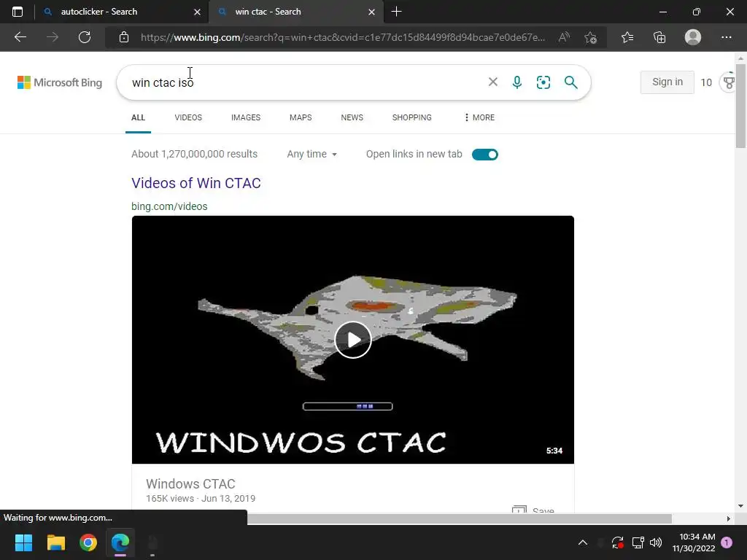Open Videos of Win CTAC link
The image size is (747, 560).
[196, 183]
